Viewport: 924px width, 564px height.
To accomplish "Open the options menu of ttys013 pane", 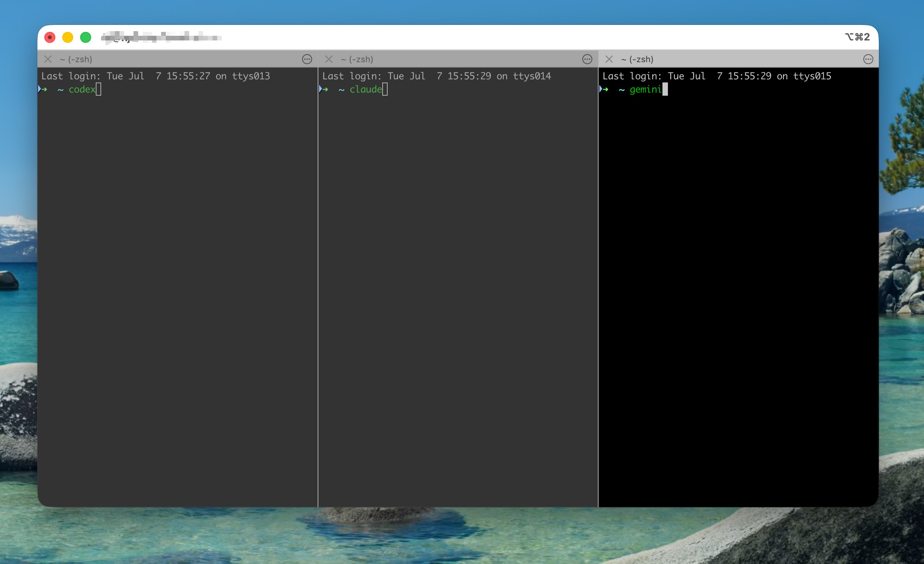I will click(307, 59).
